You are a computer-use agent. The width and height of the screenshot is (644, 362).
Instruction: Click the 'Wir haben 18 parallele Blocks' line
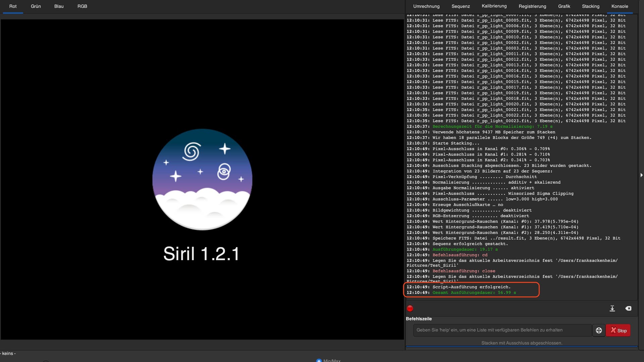(x=499, y=138)
